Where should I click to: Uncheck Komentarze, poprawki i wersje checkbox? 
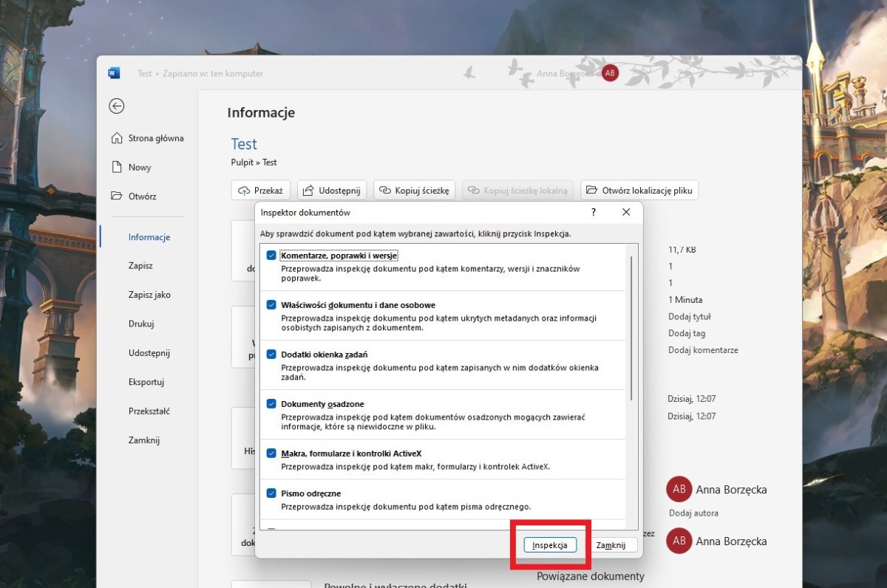[271, 256]
